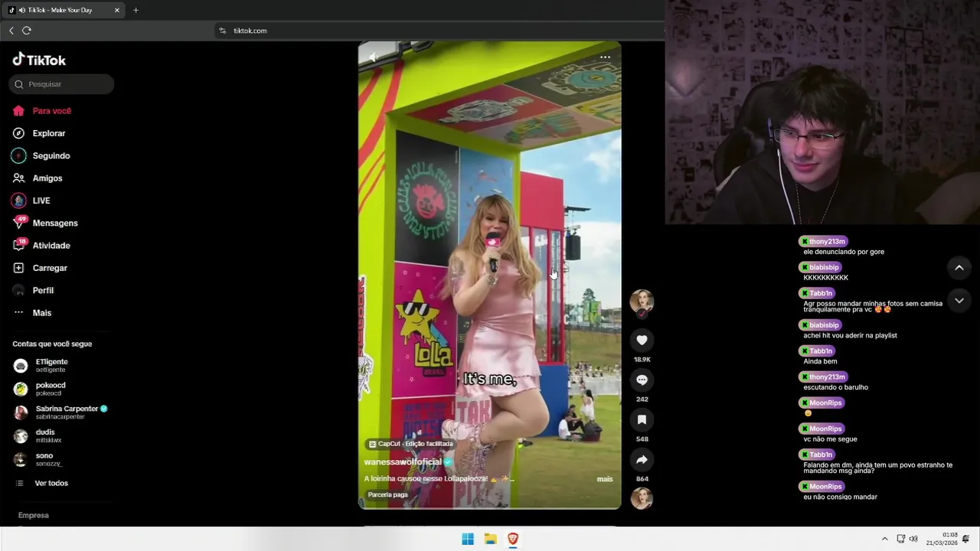Image resolution: width=980 pixels, height=551 pixels.
Task: Open the Para você feed
Action: [x=42, y=111]
